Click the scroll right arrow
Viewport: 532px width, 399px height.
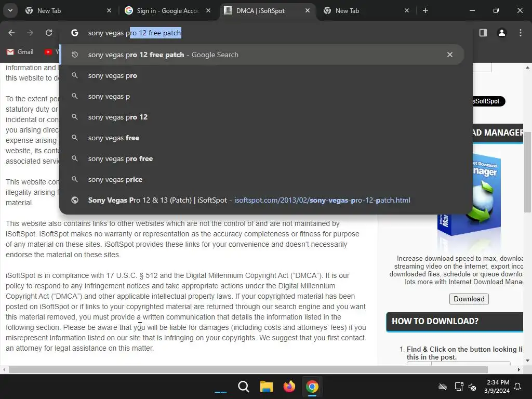(519, 369)
